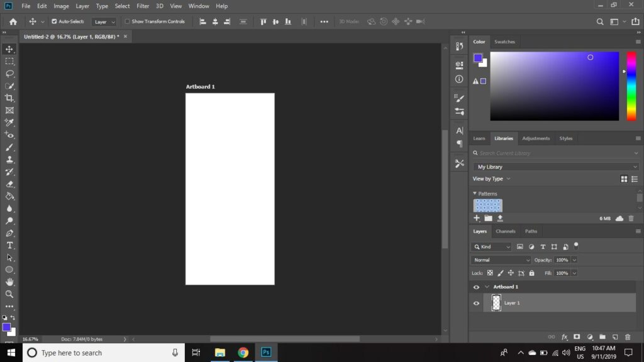The height and width of the screenshot is (362, 644).
Task: Delete layer with trash icon in Layers panel
Action: 628,337
